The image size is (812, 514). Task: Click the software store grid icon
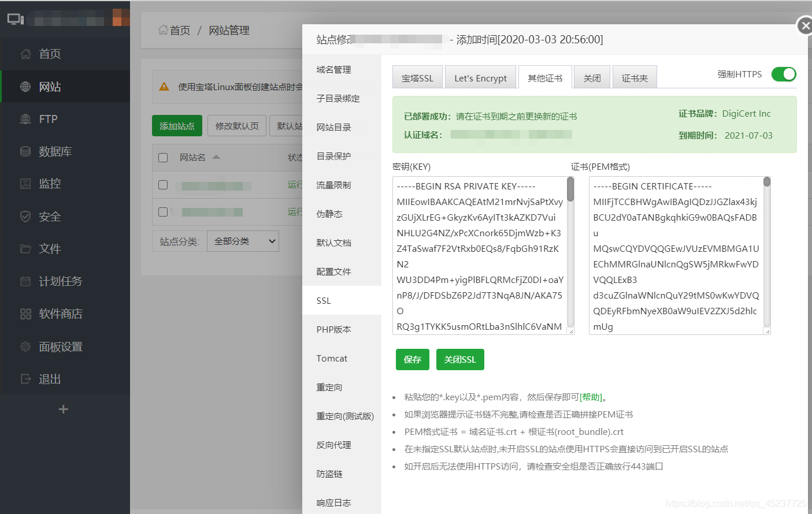[25, 314]
